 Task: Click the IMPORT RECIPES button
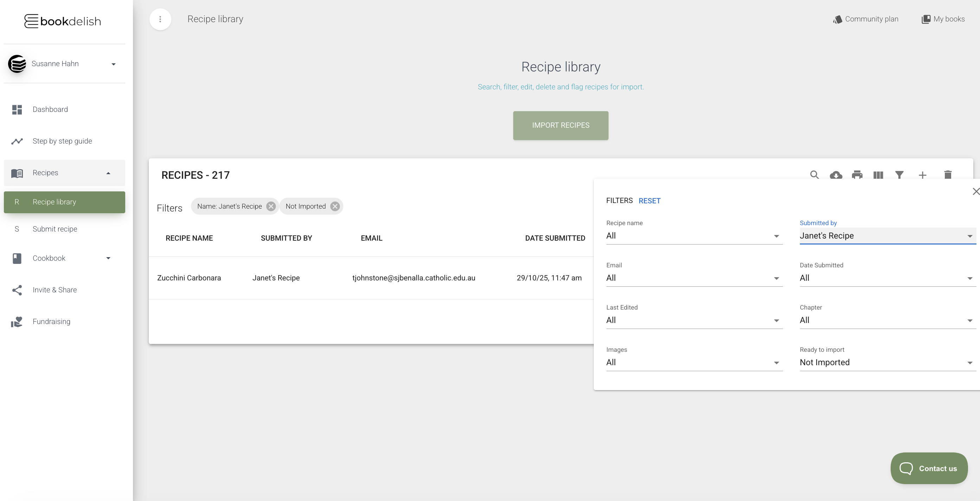coord(560,126)
